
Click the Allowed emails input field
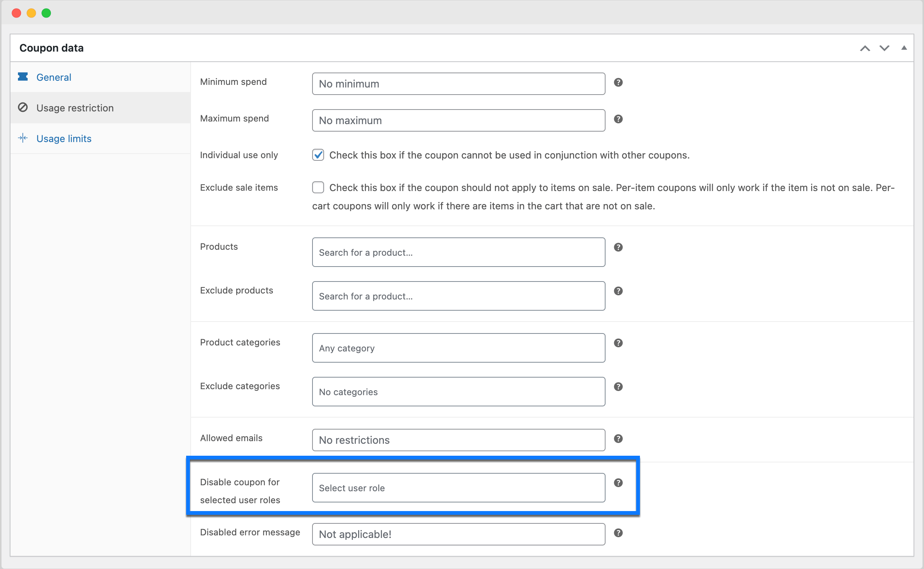point(458,440)
